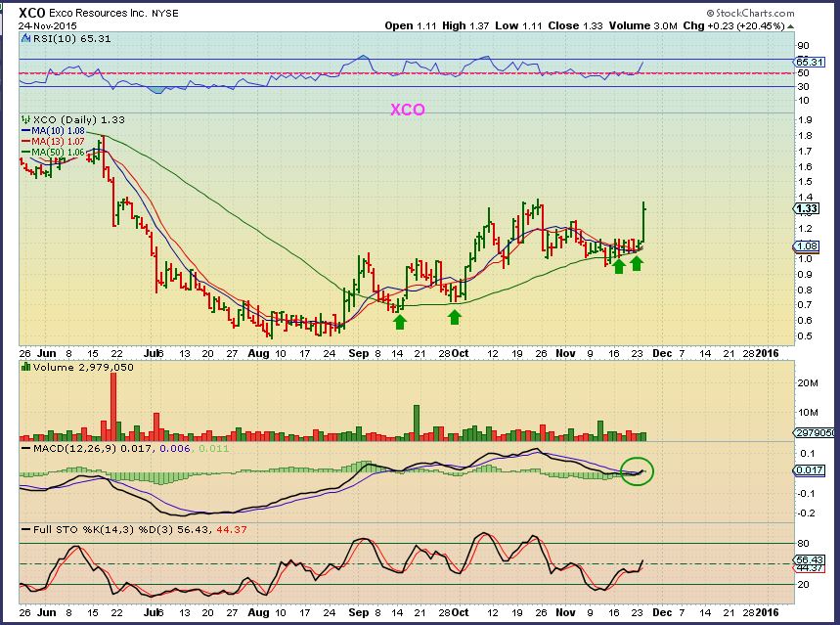Click the latest tall green candle at 1.33
The height and width of the screenshot is (625, 840).
(x=643, y=222)
